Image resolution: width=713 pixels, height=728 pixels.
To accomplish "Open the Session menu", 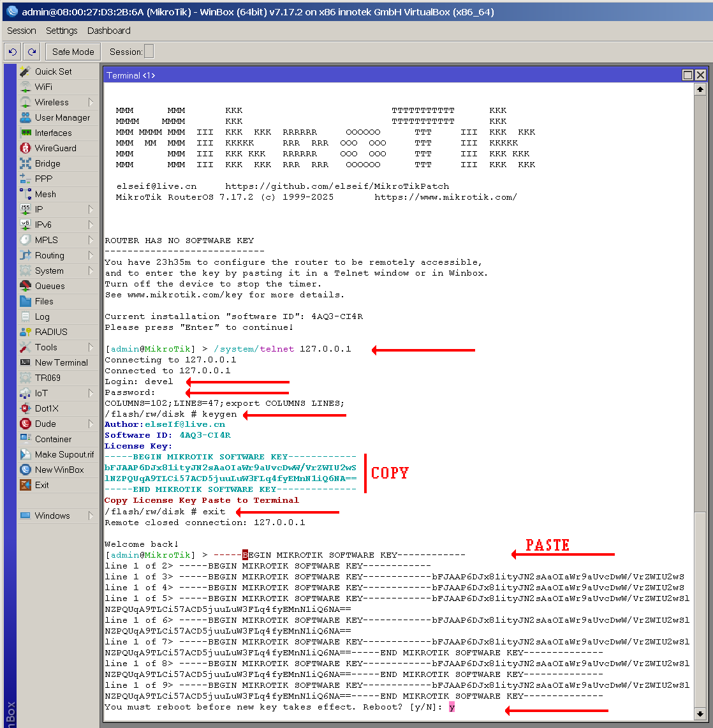I will pyautogui.click(x=22, y=31).
